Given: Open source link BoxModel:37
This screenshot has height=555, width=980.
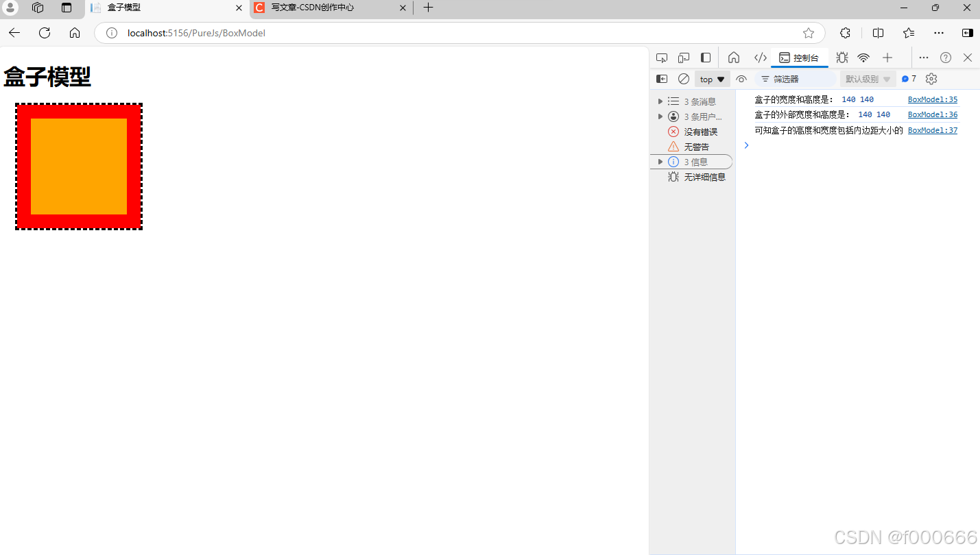Looking at the screenshot, I should (x=933, y=130).
